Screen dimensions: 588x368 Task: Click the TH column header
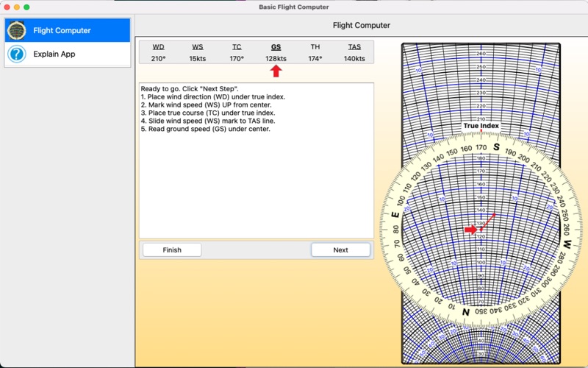click(315, 47)
